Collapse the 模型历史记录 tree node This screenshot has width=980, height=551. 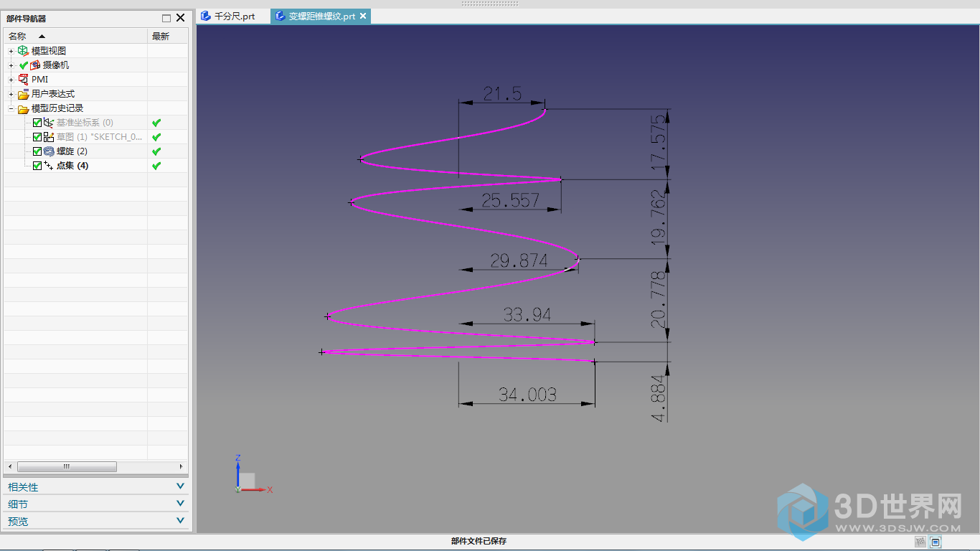tap(11, 108)
